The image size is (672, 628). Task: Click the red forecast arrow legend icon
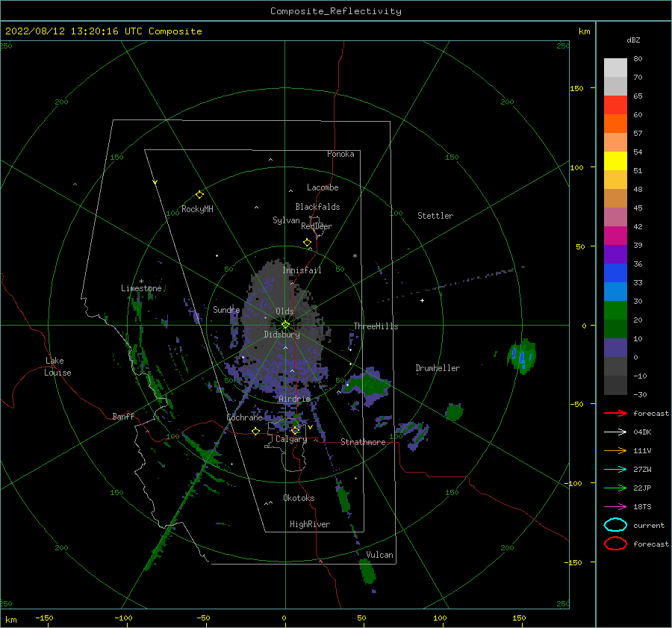pos(615,413)
